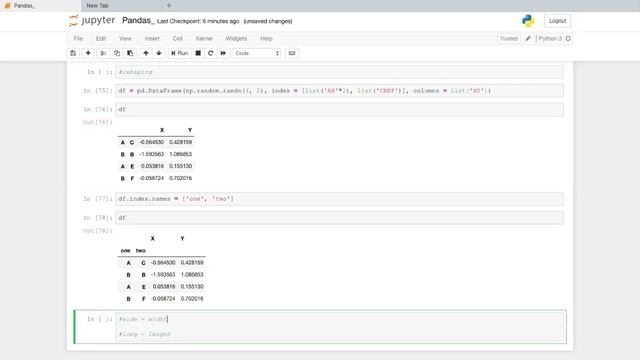The width and height of the screenshot is (640, 360).
Task: Click the Python logo icon
Action: pos(528,21)
